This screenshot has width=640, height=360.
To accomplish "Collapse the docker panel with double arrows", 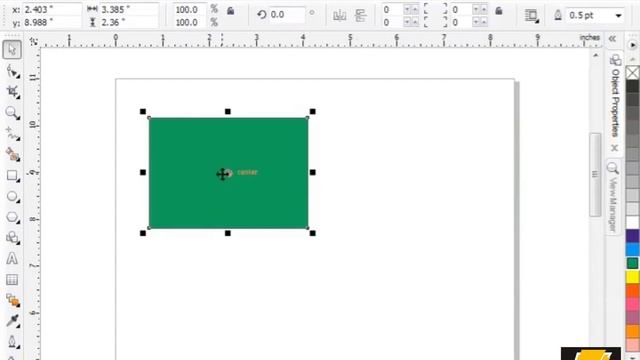I will tap(612, 39).
